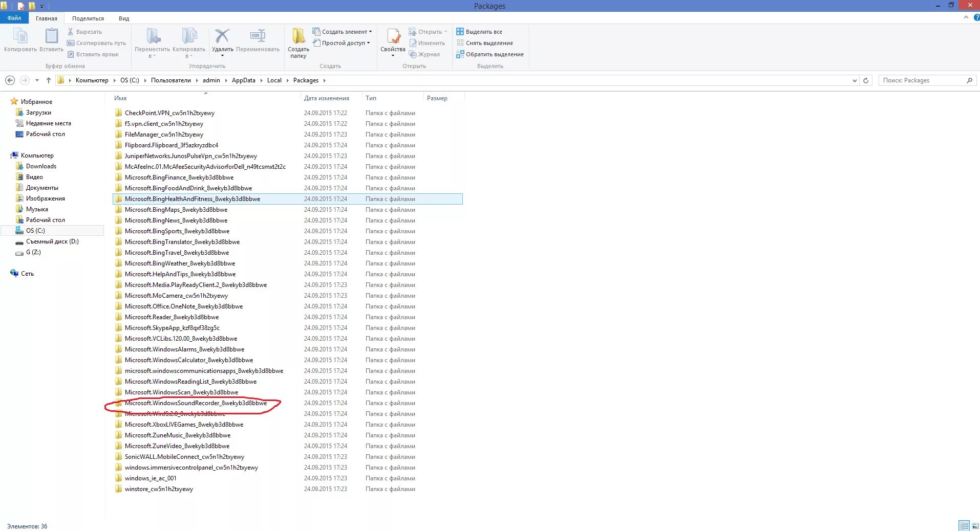
Task: Open the Файл menu tab
Action: point(14,18)
